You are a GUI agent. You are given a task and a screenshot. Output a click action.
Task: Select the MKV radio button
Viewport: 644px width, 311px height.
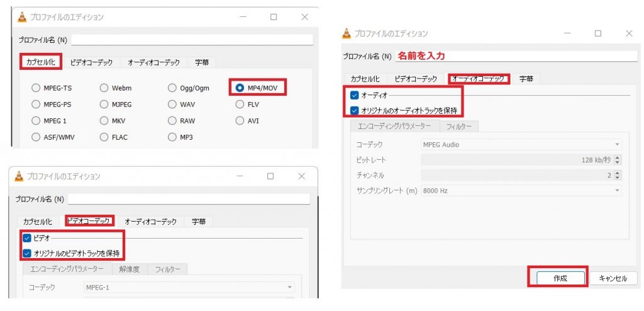104,121
